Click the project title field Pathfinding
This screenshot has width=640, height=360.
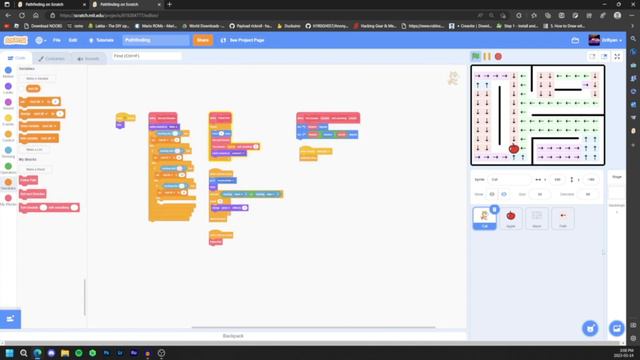pos(156,40)
